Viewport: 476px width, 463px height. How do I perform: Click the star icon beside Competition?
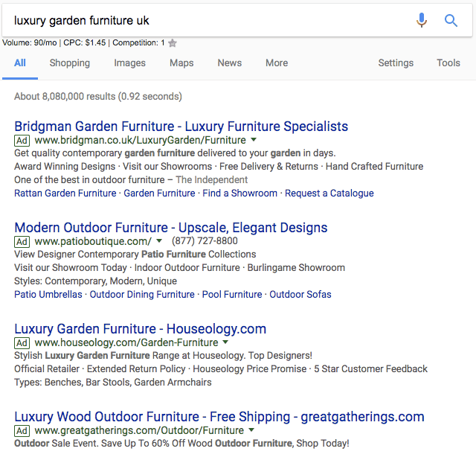coord(173,43)
